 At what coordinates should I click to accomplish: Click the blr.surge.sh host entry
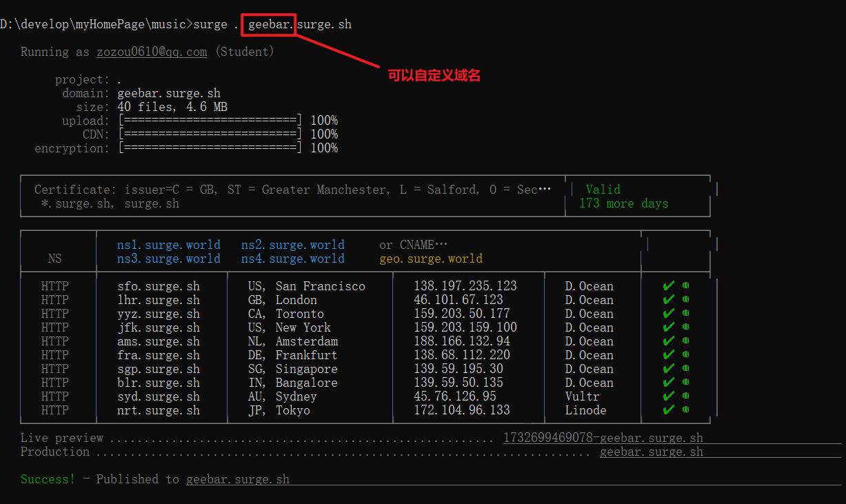(x=159, y=383)
